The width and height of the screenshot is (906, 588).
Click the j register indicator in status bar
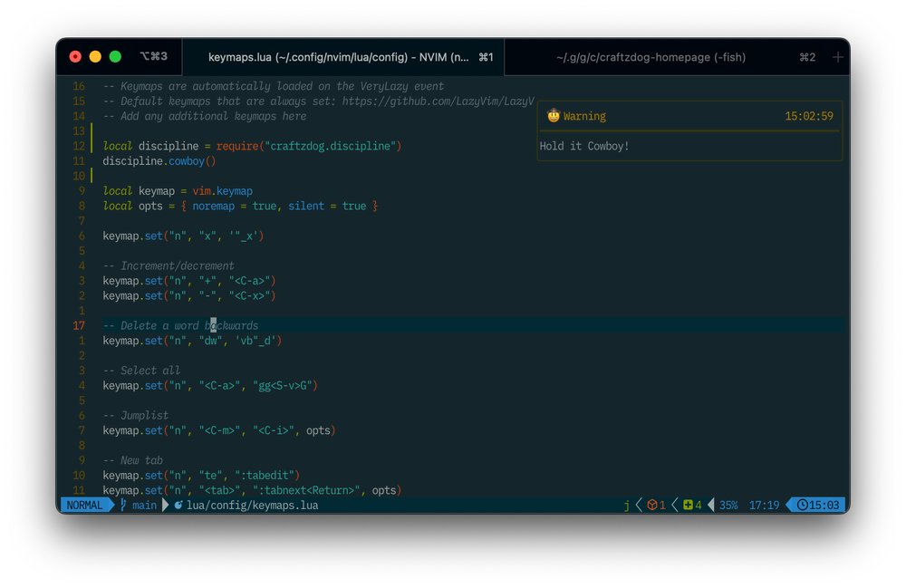(626, 505)
